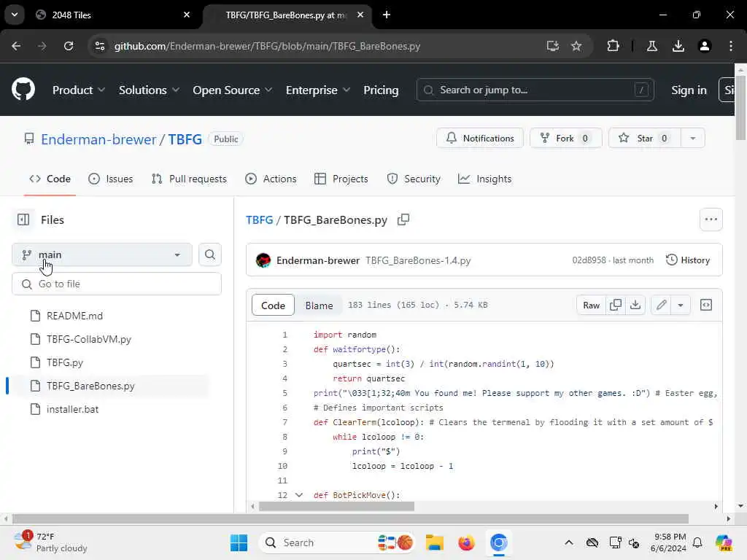Click in the Go to file field
The width and height of the screenshot is (747, 560).
click(117, 284)
